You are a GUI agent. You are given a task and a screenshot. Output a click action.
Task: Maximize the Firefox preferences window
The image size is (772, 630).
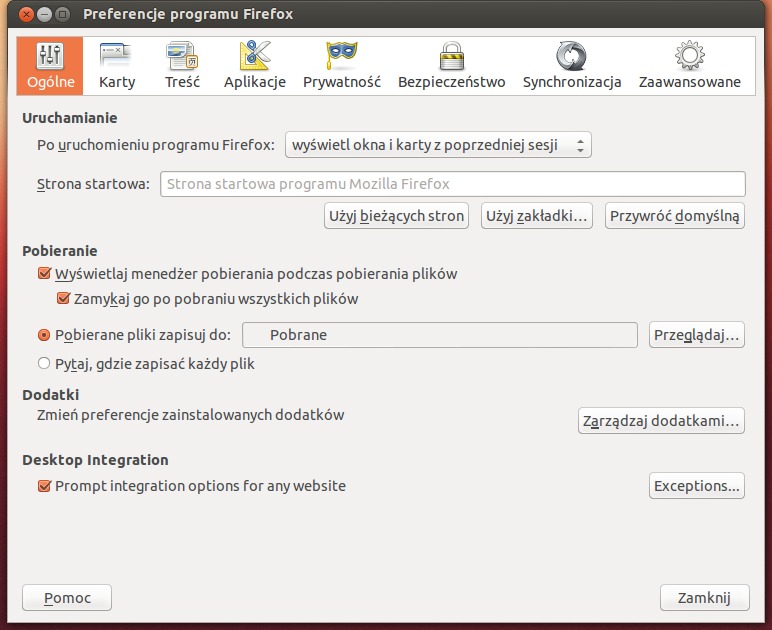click(63, 14)
